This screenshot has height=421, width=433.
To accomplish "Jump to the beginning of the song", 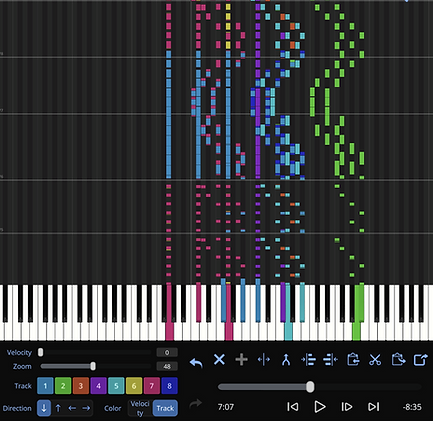I will pos(293,407).
